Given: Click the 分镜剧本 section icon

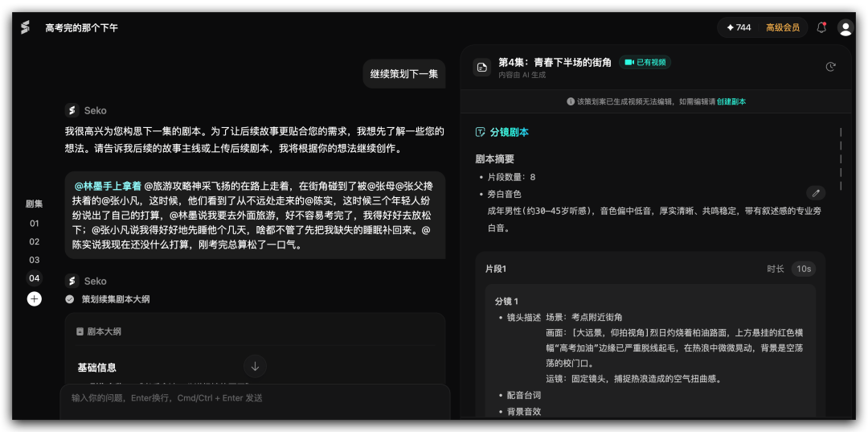Looking at the screenshot, I should click(x=480, y=133).
